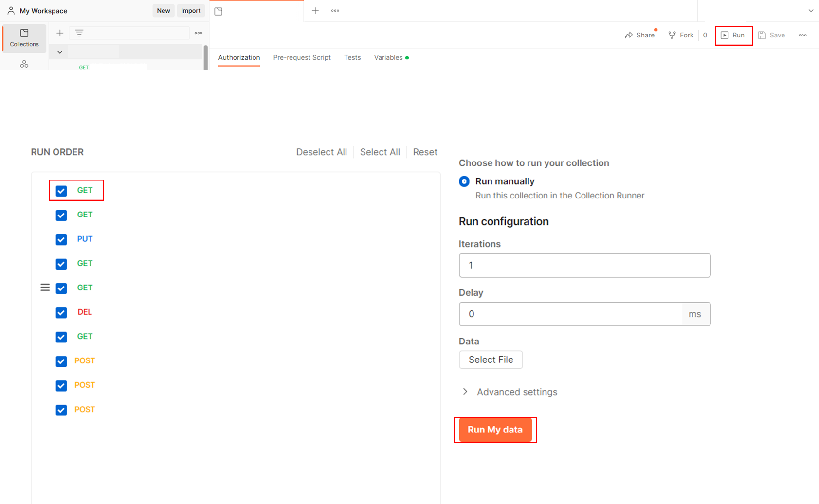
Task: Click the user icon by My Workspace
Action: point(11,11)
